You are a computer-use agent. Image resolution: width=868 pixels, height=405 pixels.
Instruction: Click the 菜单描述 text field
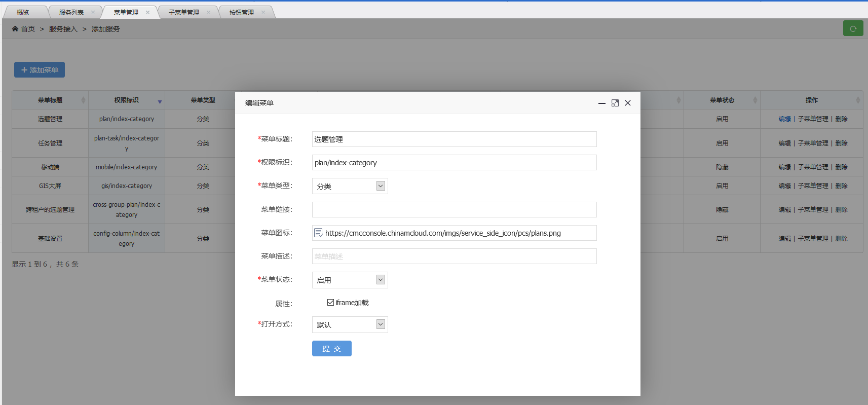point(454,256)
